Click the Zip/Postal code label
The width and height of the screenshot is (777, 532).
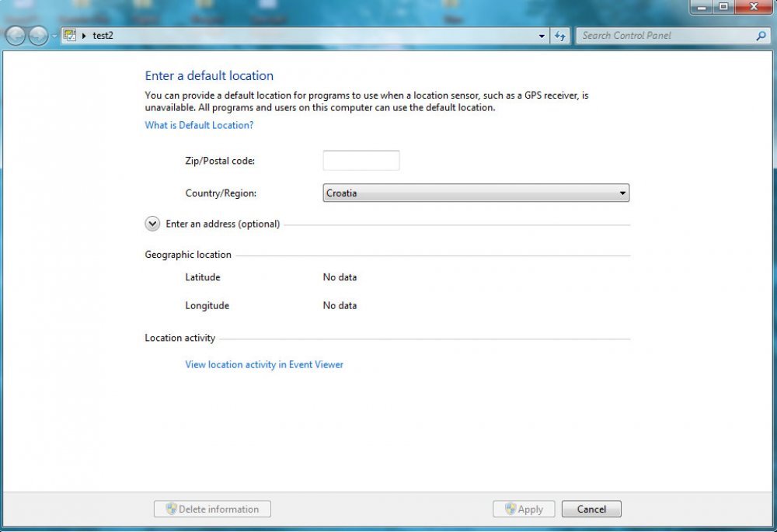(x=220, y=161)
